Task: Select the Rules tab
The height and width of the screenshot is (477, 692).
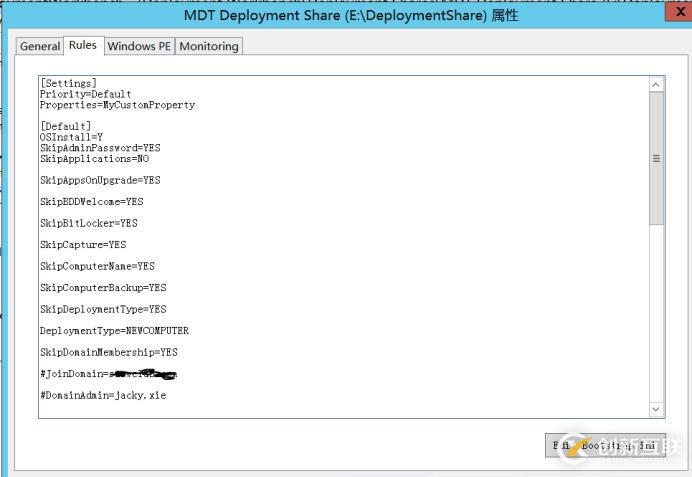Action: 83,45
